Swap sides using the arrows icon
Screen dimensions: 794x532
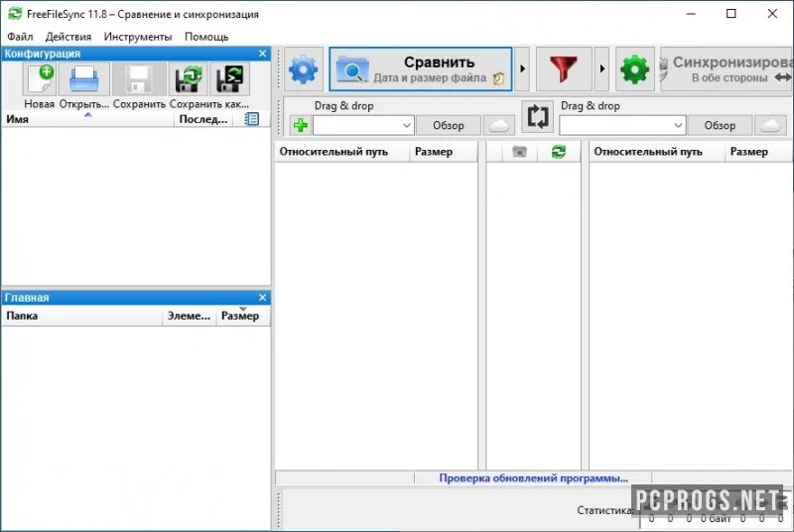(537, 116)
